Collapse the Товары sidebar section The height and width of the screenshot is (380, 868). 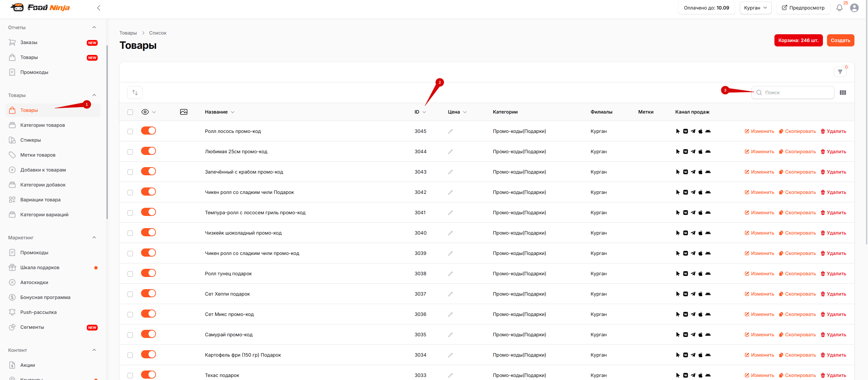point(94,95)
